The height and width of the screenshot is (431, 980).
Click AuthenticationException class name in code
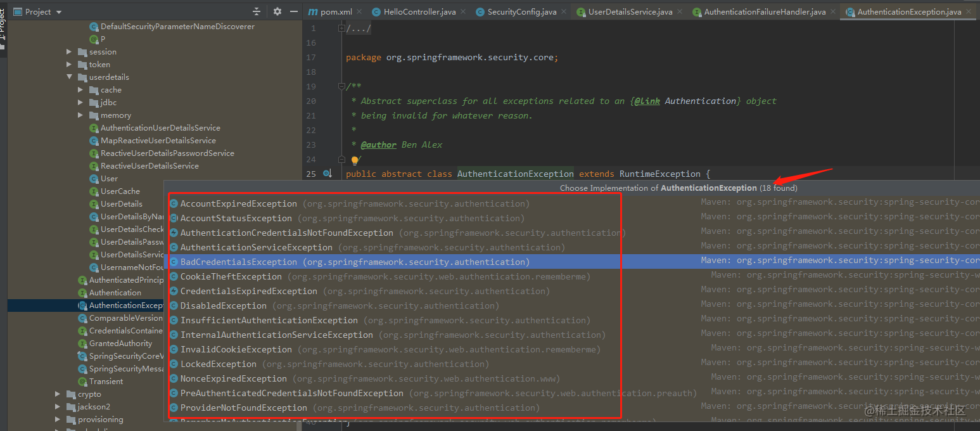coord(516,174)
